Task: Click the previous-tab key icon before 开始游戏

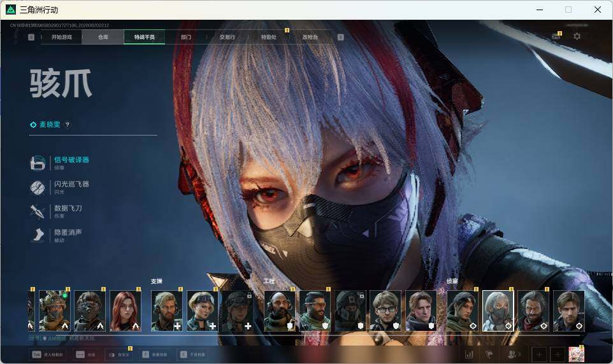Action: point(31,37)
